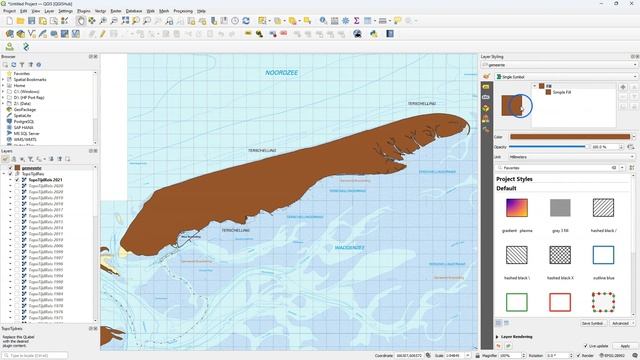Open the Data Source Manager icon
Screen dimensions: 640x360
(9, 34)
